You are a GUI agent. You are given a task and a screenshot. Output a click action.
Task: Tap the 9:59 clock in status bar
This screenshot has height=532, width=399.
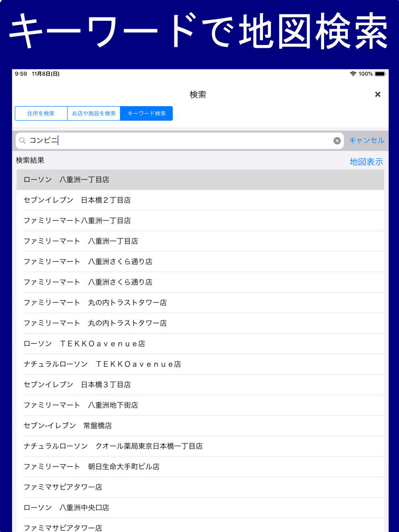(x=21, y=74)
